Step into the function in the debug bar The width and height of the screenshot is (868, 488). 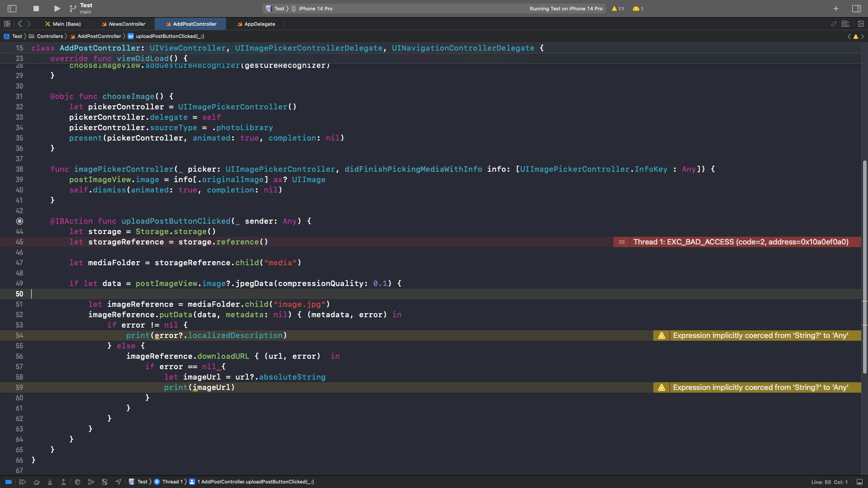tap(50, 482)
